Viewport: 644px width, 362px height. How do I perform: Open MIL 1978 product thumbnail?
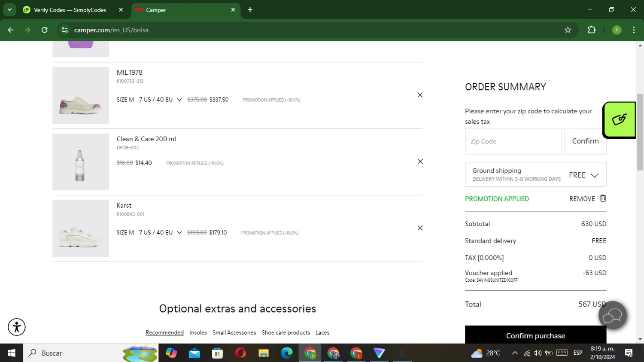click(81, 95)
